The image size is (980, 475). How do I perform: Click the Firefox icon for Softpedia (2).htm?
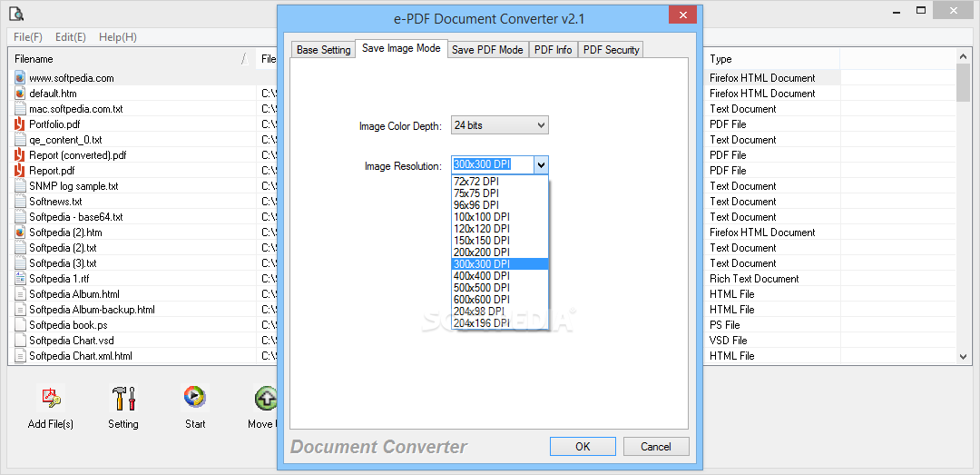(20, 233)
